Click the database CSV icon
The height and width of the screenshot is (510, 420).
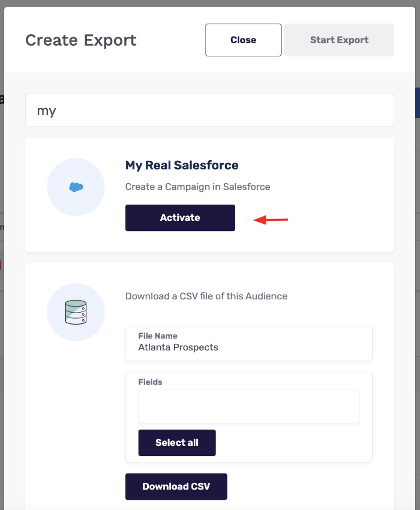(76, 312)
